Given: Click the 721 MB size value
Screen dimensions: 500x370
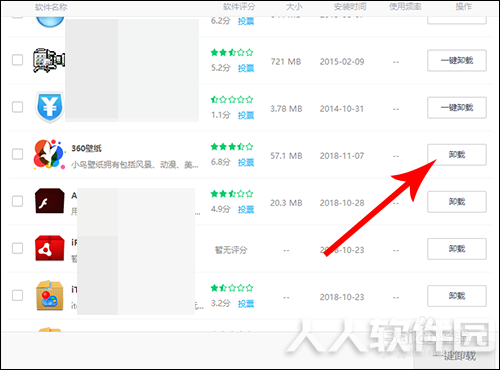Looking at the screenshot, I should click(286, 62).
